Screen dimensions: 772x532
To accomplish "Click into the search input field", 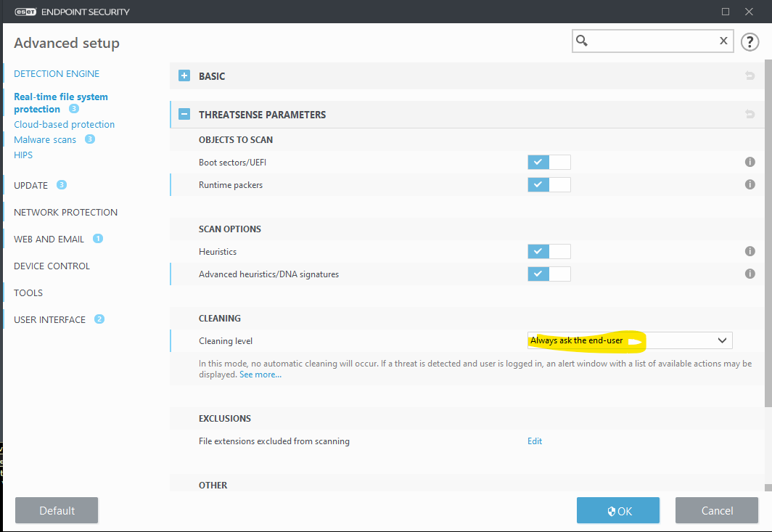I will point(652,41).
